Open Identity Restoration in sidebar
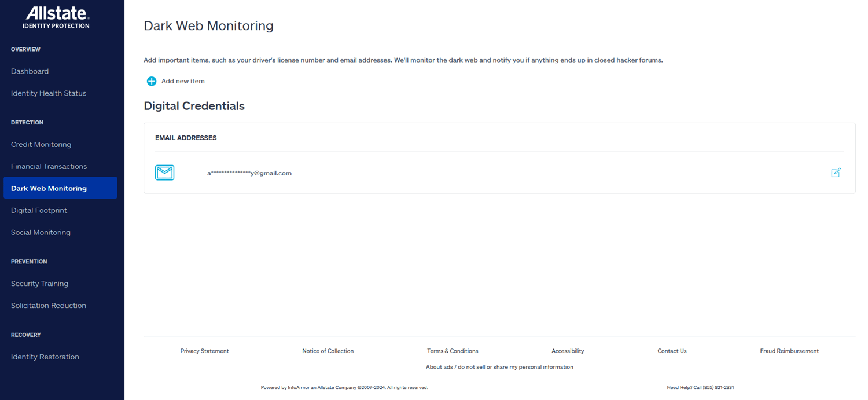Viewport: 868px width, 400px height. tap(45, 357)
